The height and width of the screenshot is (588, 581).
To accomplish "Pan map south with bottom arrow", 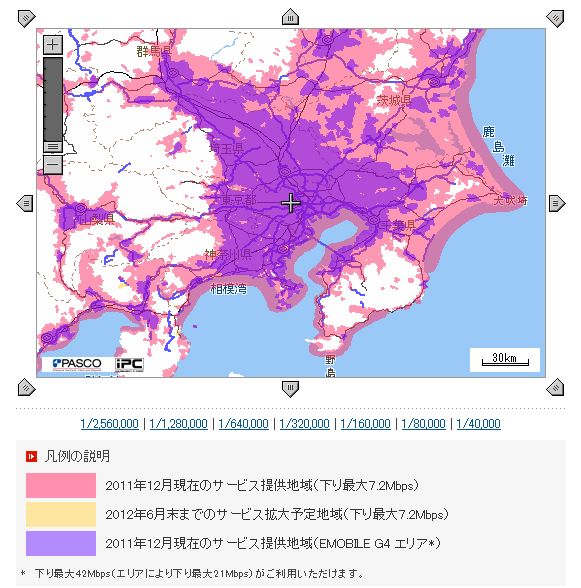I will tap(290, 388).
